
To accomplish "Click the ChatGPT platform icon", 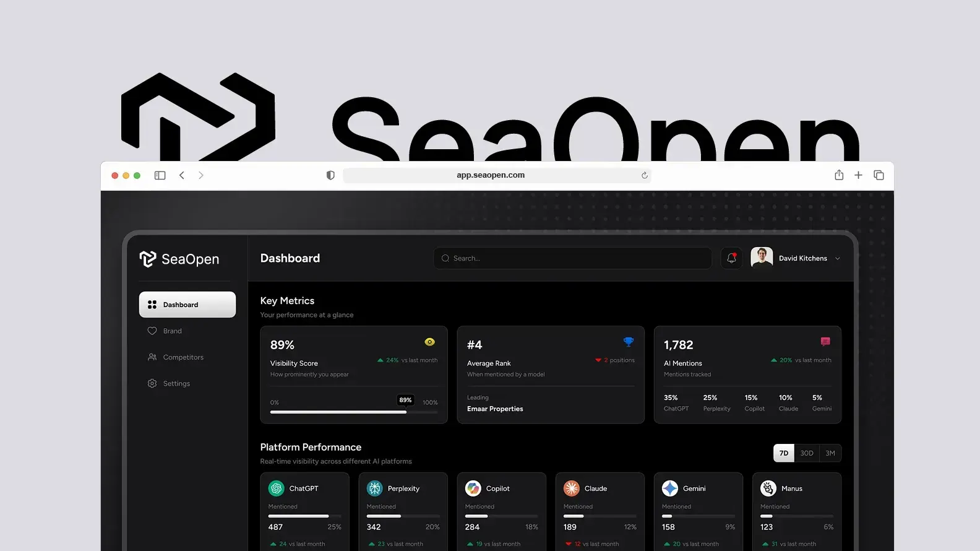I will click(277, 488).
